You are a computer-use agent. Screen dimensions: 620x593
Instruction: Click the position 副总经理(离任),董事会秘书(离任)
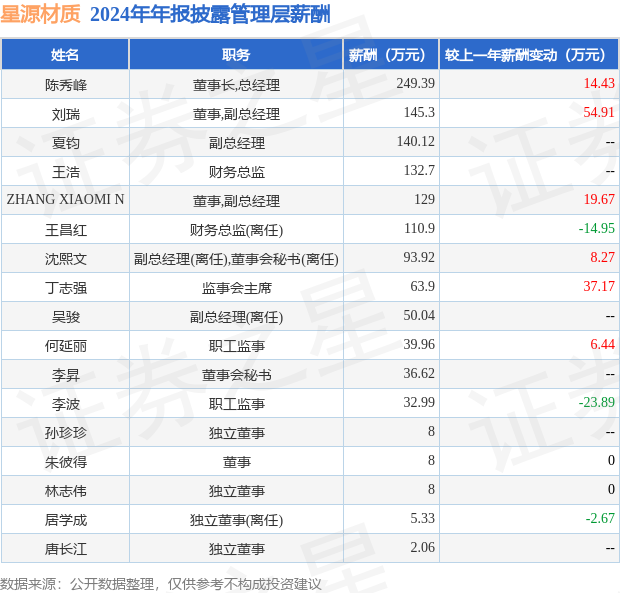(x=236, y=259)
